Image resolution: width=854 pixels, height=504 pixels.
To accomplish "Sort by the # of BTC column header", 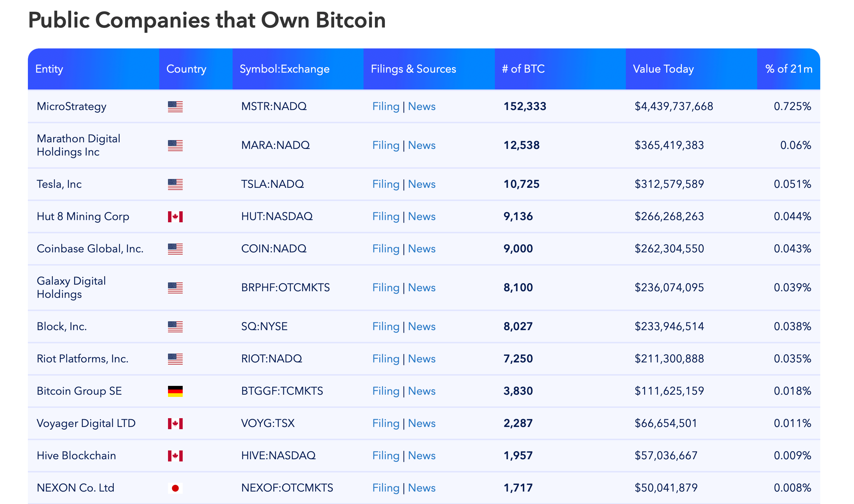I will 523,69.
